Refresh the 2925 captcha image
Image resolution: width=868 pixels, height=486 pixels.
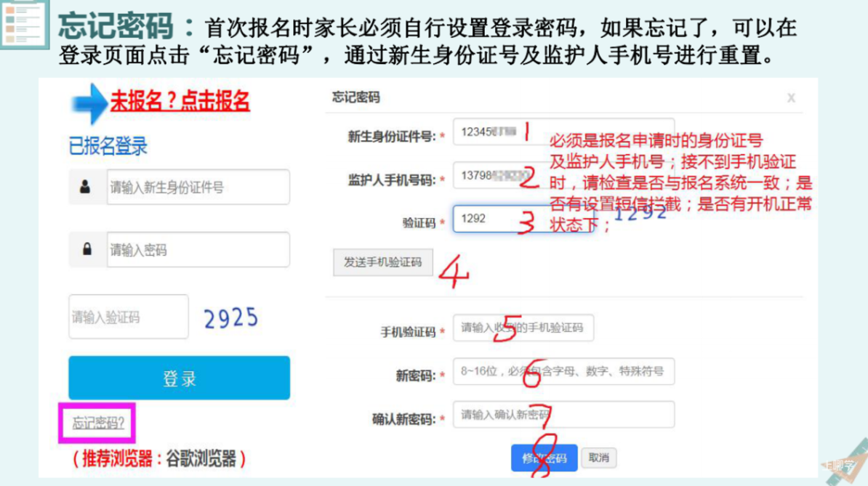pyautogui.click(x=231, y=318)
